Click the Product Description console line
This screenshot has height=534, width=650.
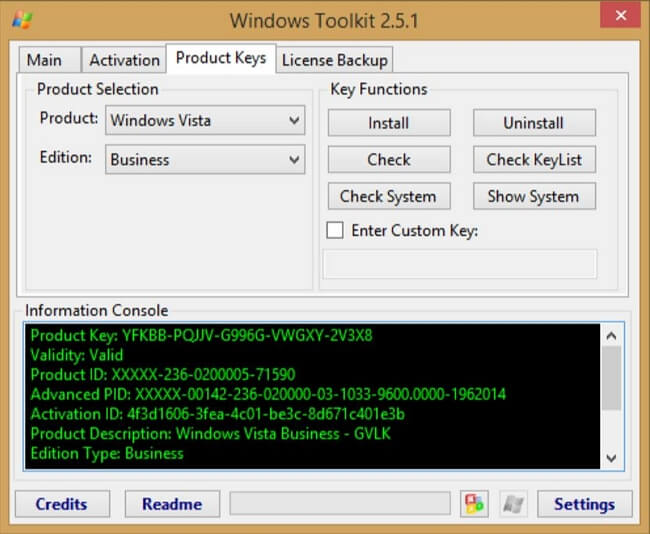211,434
